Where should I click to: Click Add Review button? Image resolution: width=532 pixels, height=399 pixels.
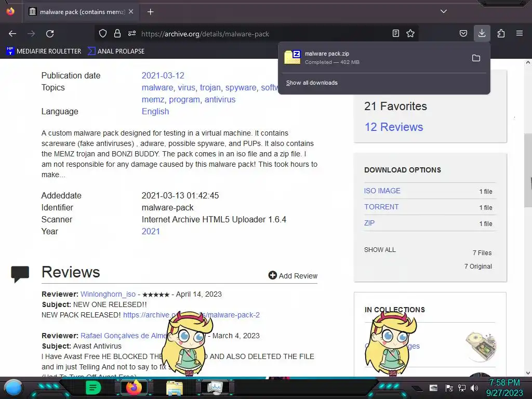293,275
